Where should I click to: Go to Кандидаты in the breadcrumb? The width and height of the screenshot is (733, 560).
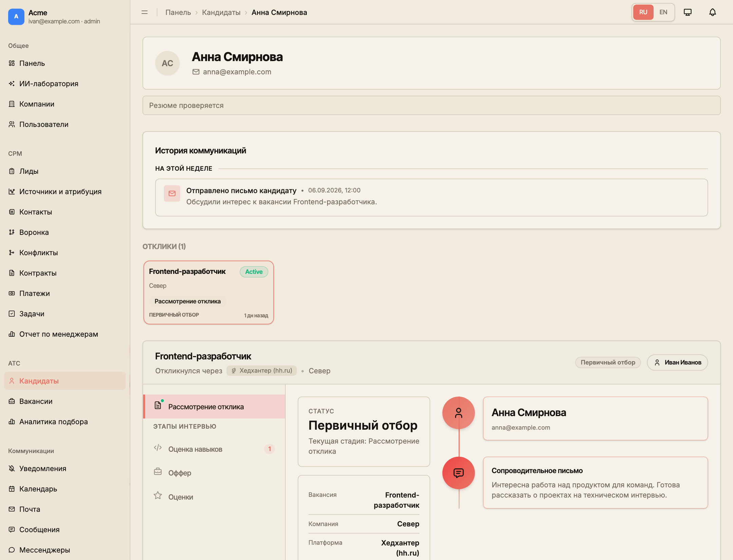[x=221, y=12]
